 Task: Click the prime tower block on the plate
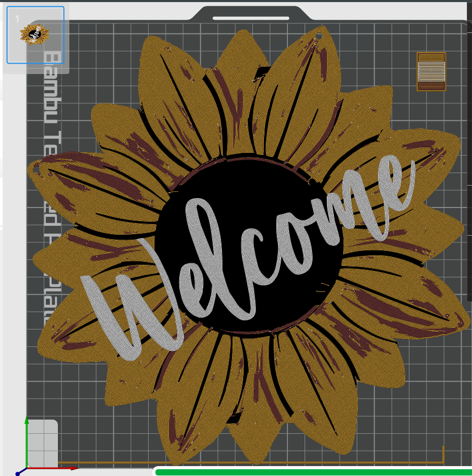coord(431,71)
